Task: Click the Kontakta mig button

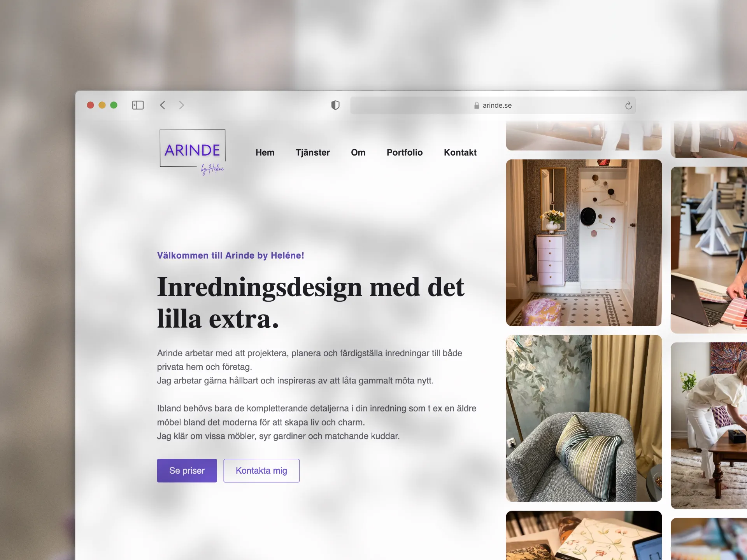Action: click(x=261, y=471)
